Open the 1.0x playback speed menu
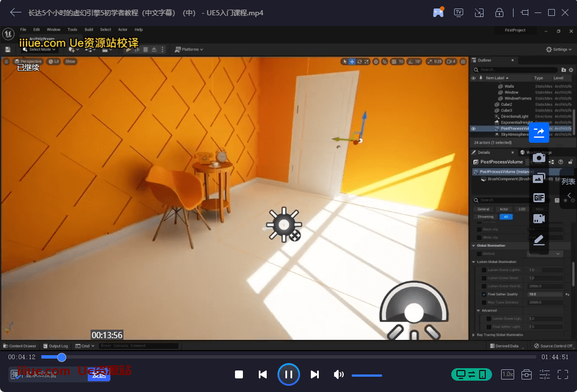 508,374
